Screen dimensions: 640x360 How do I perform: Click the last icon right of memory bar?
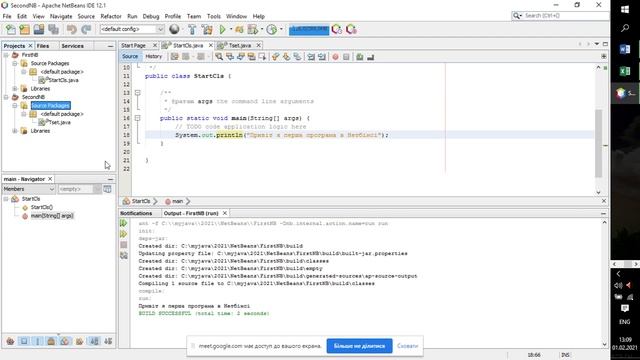tap(351, 29)
